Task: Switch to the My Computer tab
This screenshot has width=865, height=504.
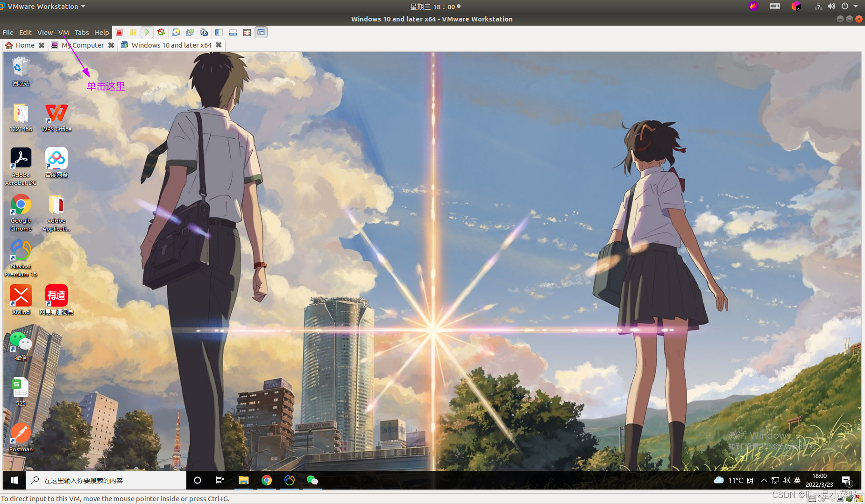Action: (78, 45)
